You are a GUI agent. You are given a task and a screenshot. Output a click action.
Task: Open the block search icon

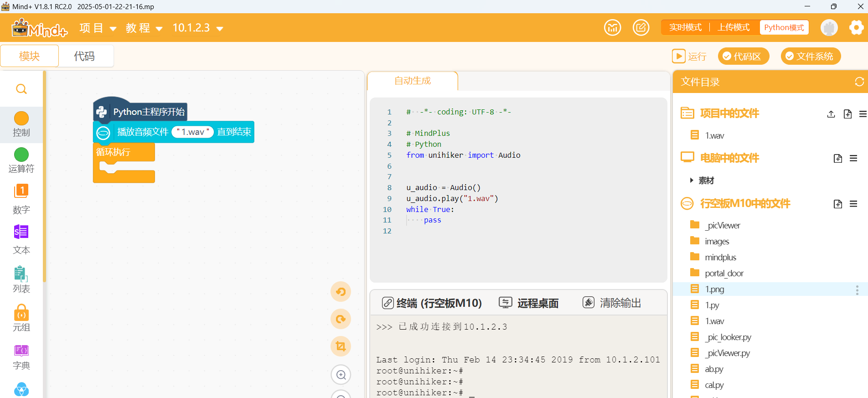click(x=21, y=89)
